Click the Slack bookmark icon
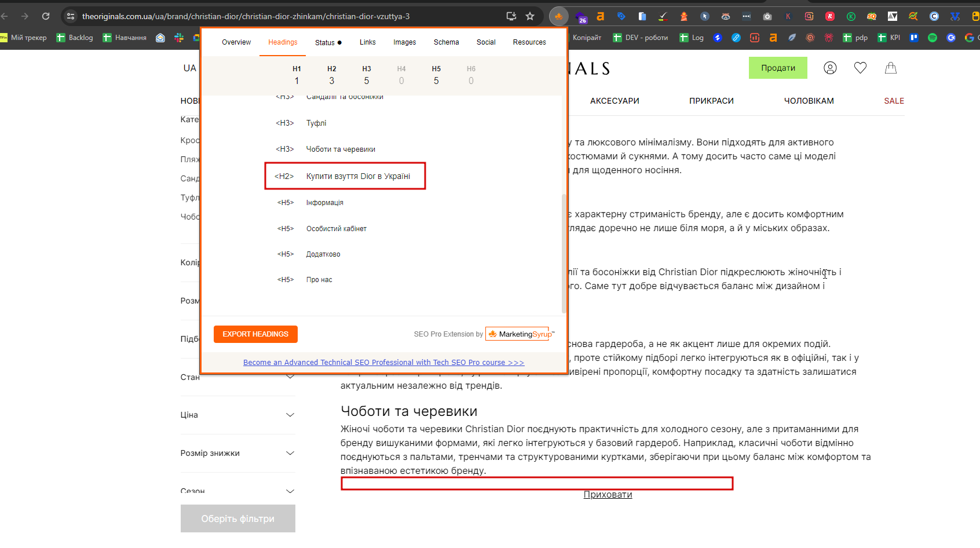Screen dimensions: 980x548 179,38
